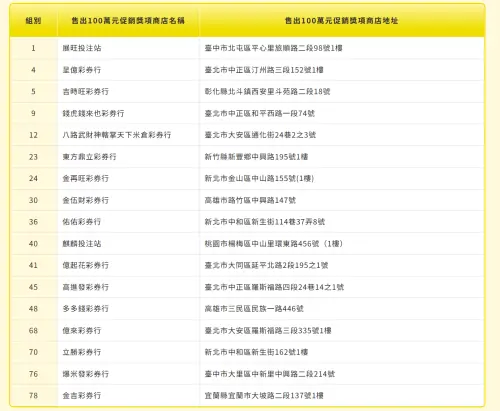Image resolution: width=500 pixels, height=411 pixels.
Task: Click the shop name in group 70 row
Action: click(82, 352)
